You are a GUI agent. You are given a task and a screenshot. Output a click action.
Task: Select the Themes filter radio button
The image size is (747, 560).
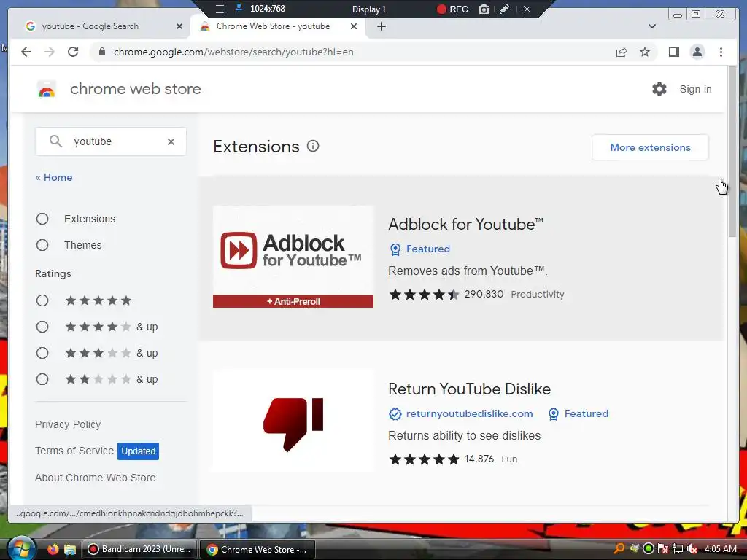coord(42,245)
